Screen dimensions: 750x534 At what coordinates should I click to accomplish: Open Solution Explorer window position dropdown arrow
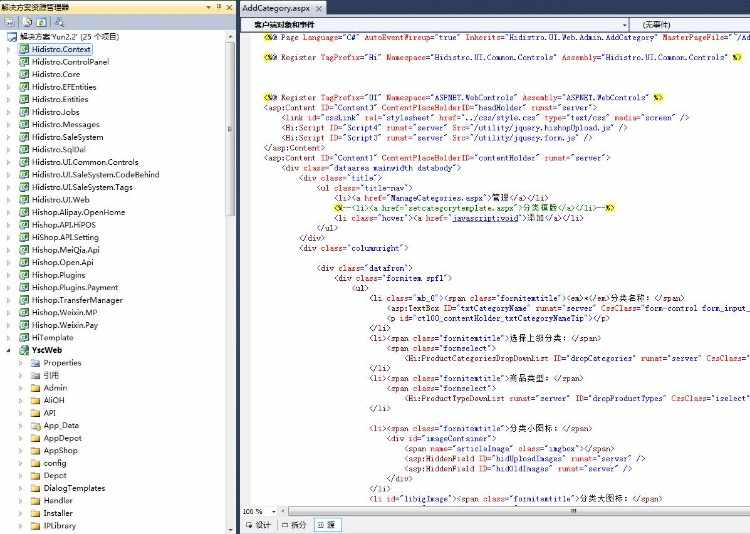[x=209, y=7]
